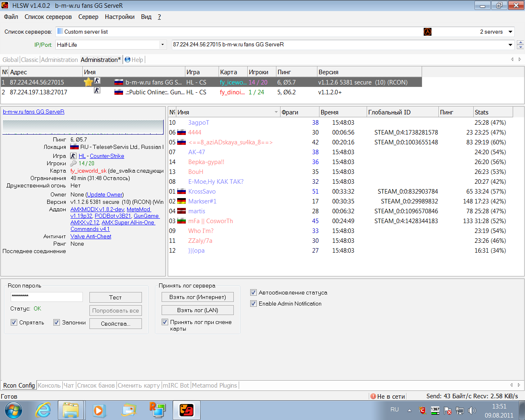Open the Файл menu
This screenshot has width=525, height=420.
(x=11, y=17)
